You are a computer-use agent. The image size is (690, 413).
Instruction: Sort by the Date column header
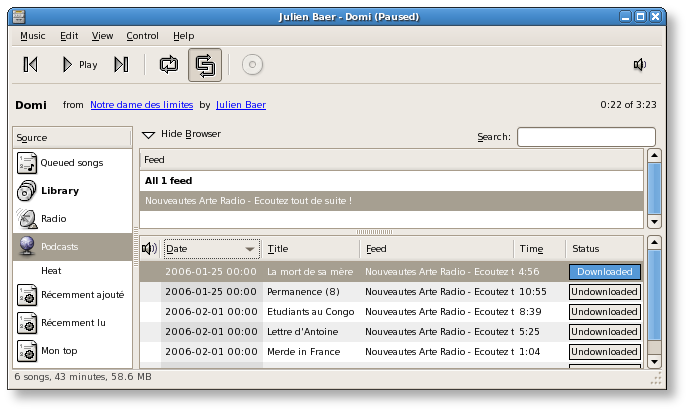[x=211, y=249]
